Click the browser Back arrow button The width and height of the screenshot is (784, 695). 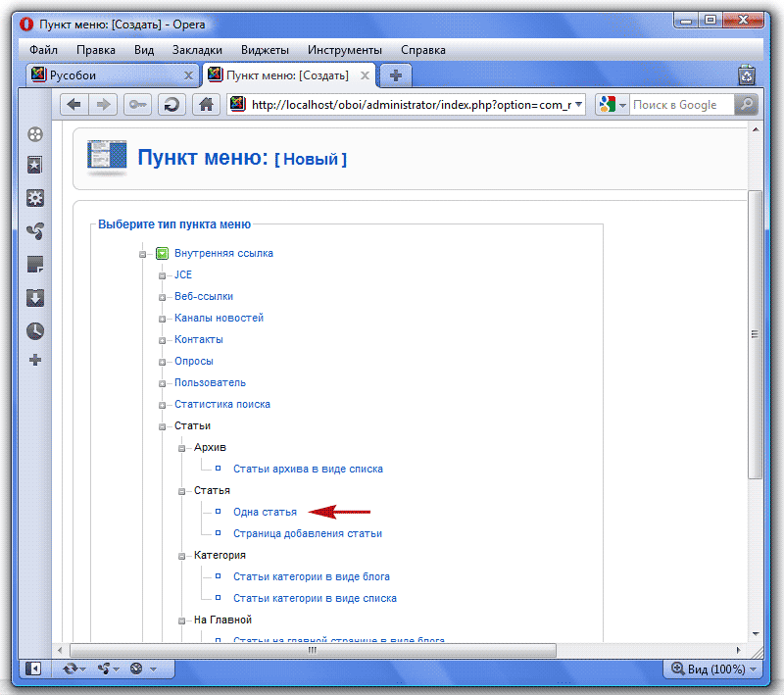pyautogui.click(x=73, y=105)
